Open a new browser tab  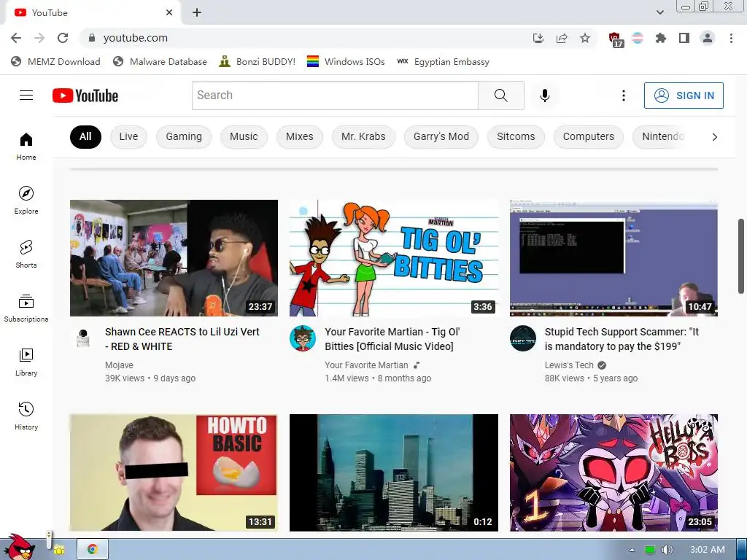tap(197, 12)
